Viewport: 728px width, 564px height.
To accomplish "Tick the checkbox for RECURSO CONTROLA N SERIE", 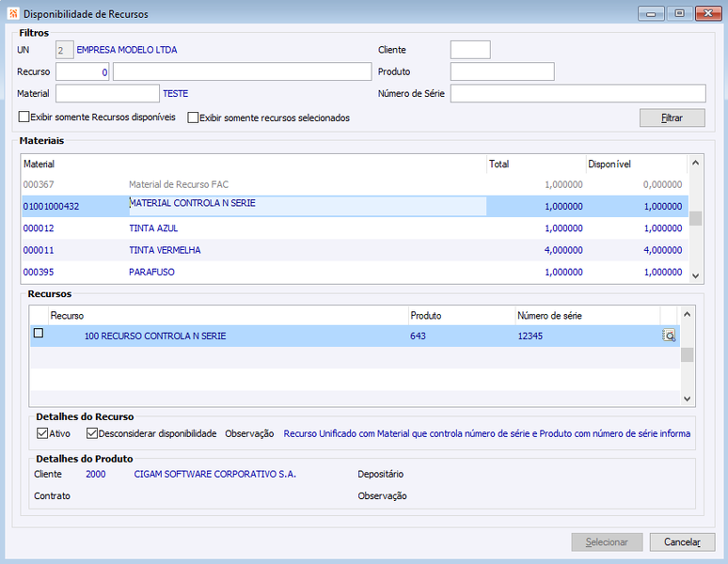I will 39,333.
